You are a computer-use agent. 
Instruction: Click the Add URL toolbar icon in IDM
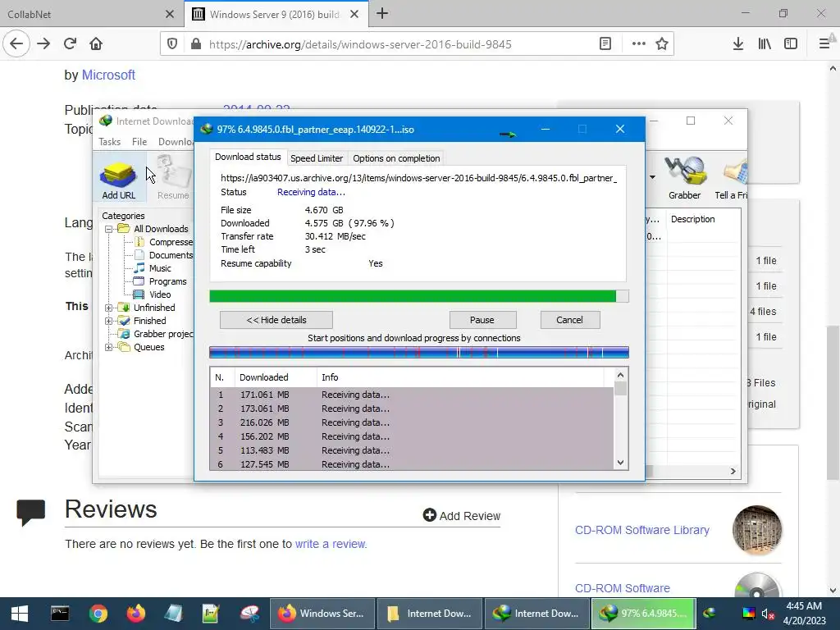(x=118, y=180)
